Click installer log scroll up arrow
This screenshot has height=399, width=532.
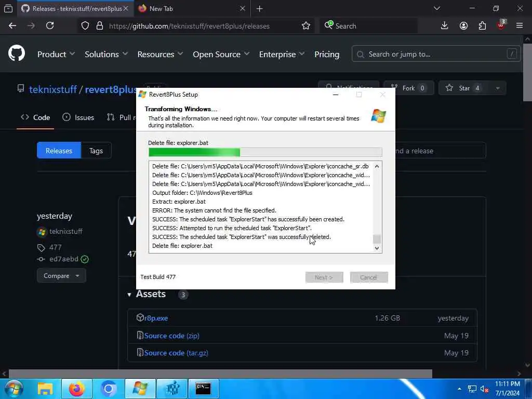point(377,166)
